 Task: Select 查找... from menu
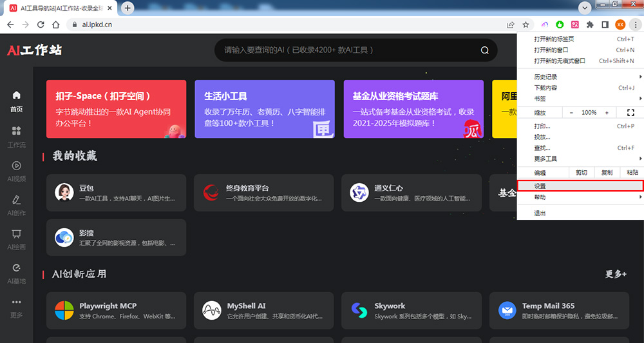point(580,148)
